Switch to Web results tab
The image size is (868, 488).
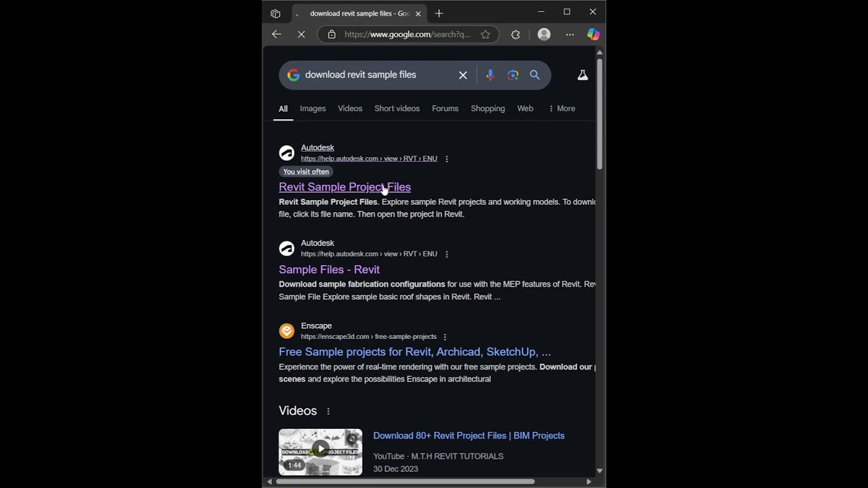click(525, 108)
